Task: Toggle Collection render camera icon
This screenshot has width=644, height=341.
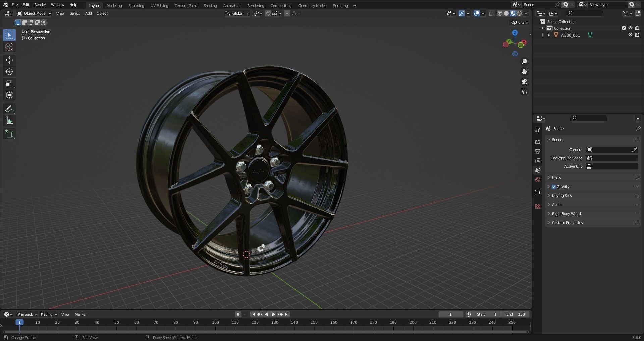Action: [637, 28]
